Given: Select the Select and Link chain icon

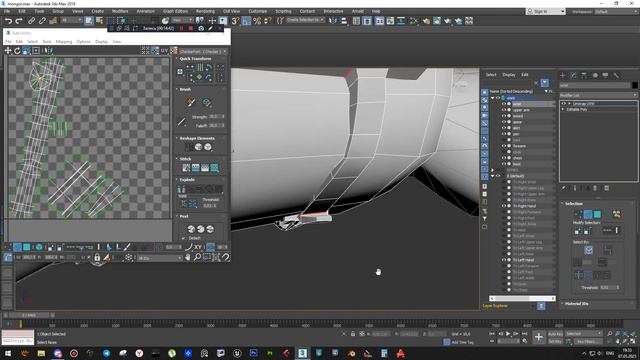Looking at the screenshot, I should click(x=31, y=21).
